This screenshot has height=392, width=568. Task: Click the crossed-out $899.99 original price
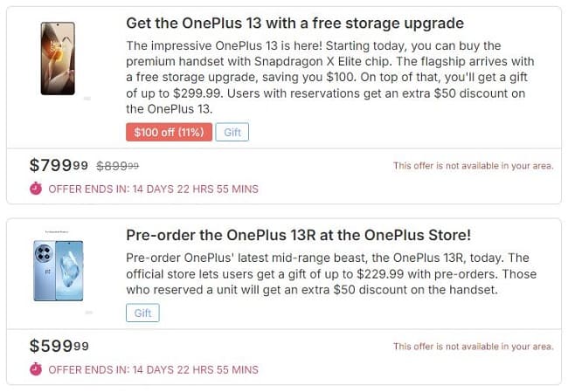pyautogui.click(x=117, y=165)
